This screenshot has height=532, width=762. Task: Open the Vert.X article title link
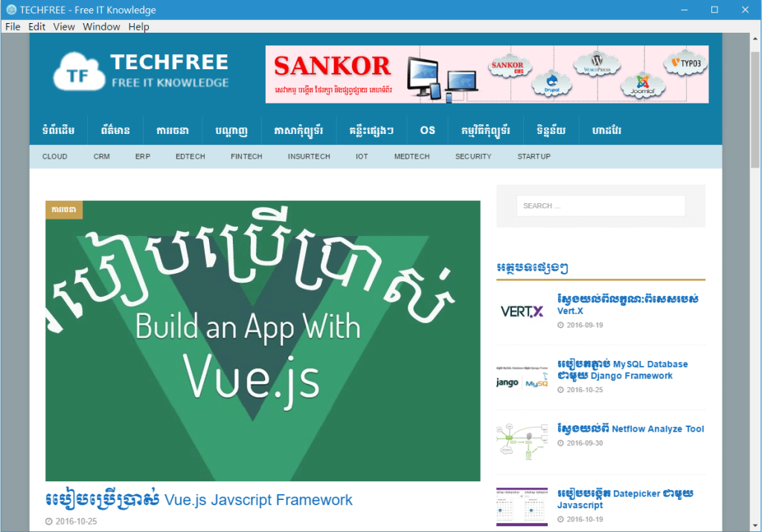pyautogui.click(x=627, y=304)
